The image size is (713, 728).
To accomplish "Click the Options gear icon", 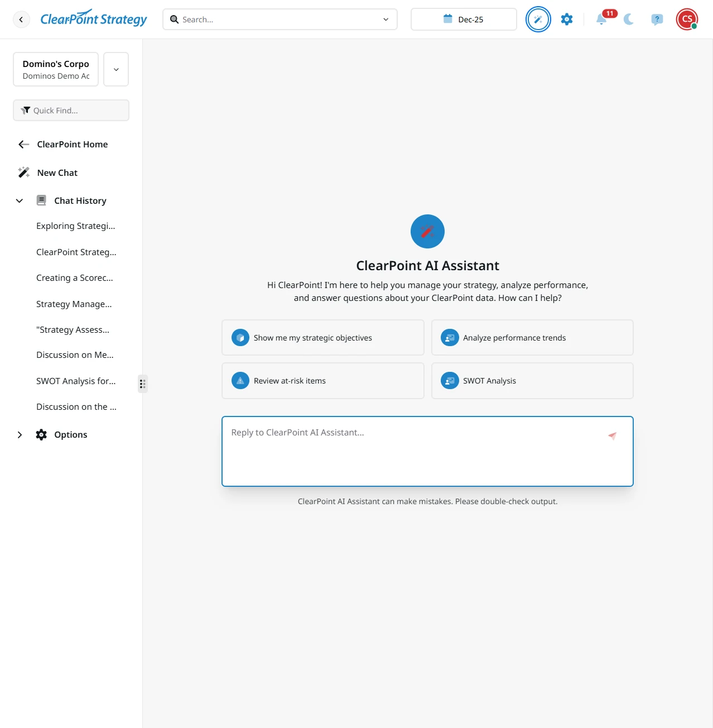I will [x=41, y=435].
